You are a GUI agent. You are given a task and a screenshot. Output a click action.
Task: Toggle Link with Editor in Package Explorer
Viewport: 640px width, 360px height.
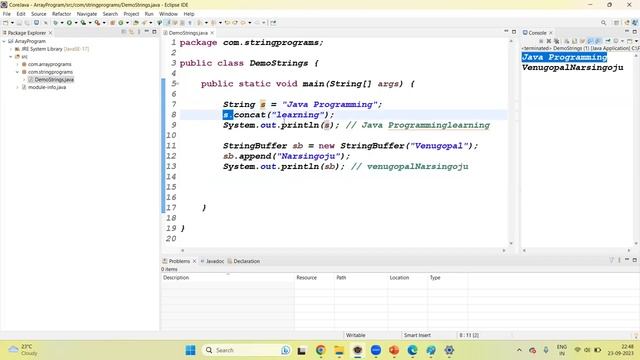131,32
